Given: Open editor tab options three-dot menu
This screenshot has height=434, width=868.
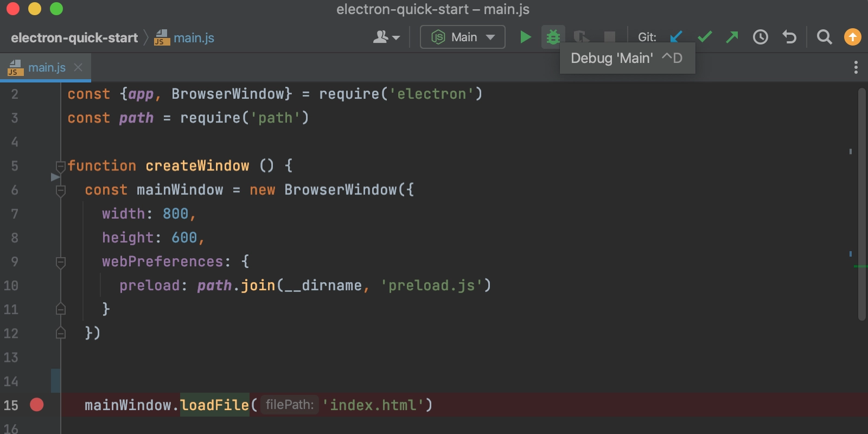Looking at the screenshot, I should click(x=856, y=67).
